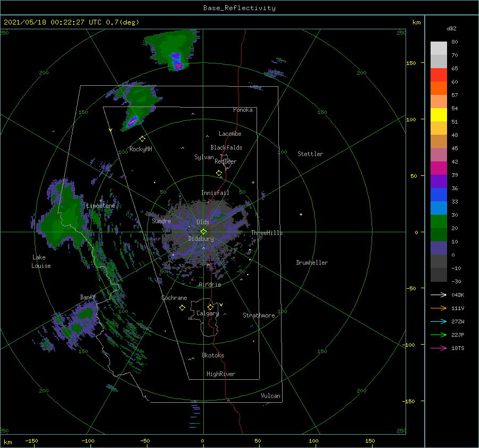Screen dimensions: 479x448
Task: Click the red 60-65 dBZ legend swatch
Action: 439,75
